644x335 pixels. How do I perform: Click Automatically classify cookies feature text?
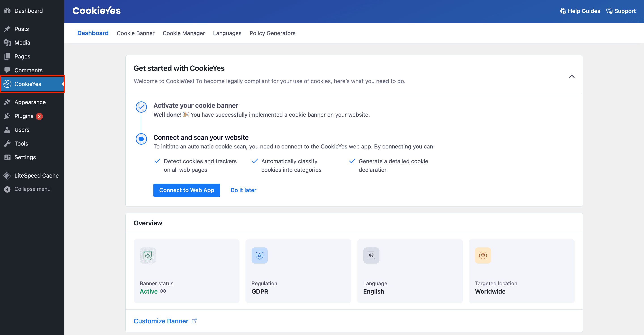point(291,165)
